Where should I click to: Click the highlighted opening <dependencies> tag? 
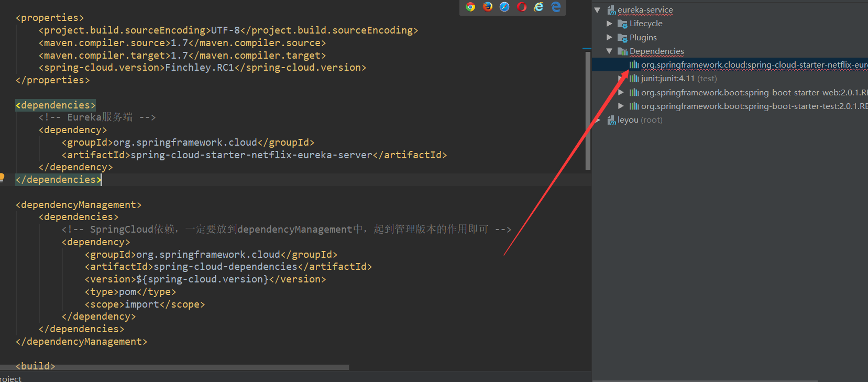(x=56, y=105)
